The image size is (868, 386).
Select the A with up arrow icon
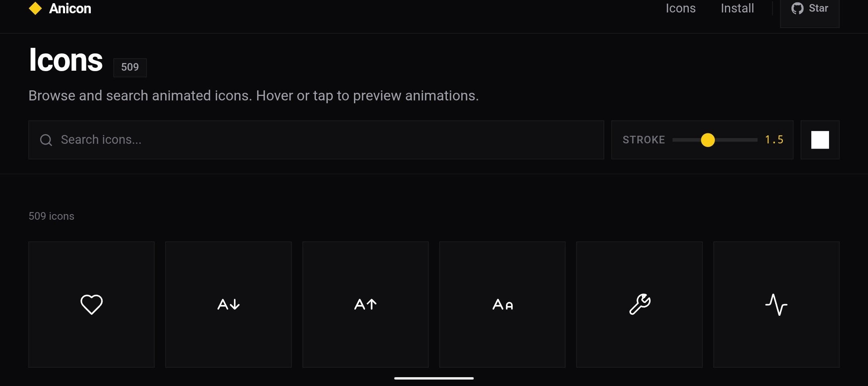click(x=365, y=304)
